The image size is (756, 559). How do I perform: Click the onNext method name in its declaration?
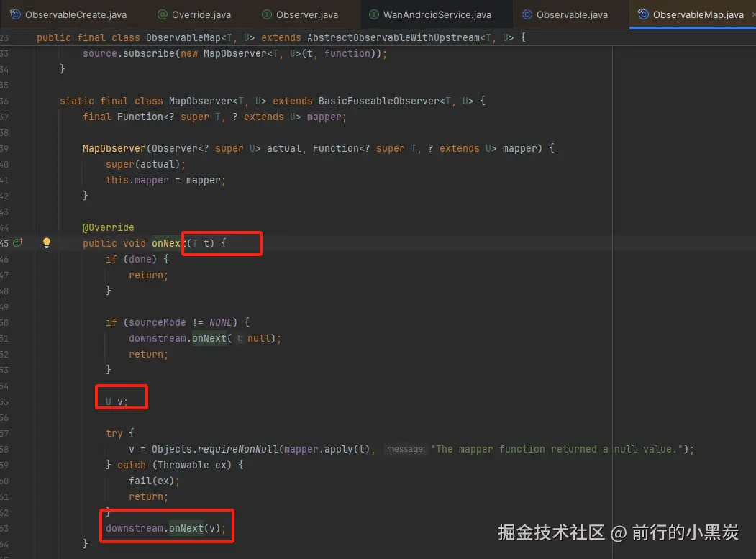click(x=169, y=243)
